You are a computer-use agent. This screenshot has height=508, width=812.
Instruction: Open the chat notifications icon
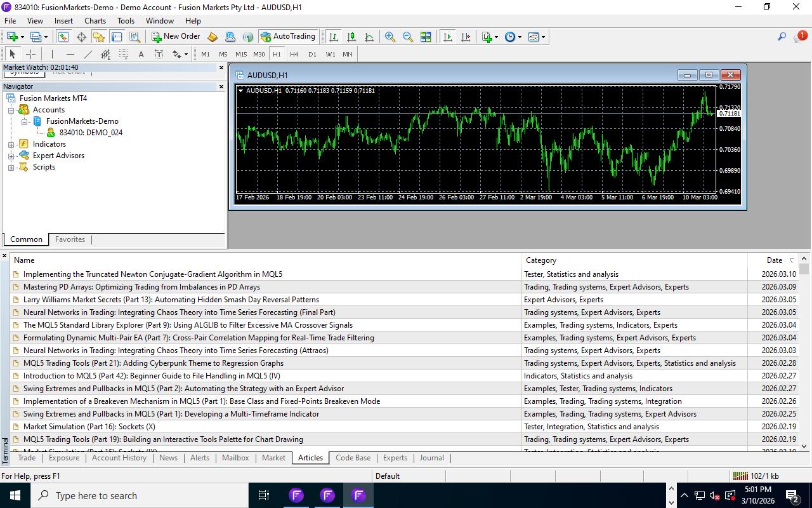tap(799, 37)
